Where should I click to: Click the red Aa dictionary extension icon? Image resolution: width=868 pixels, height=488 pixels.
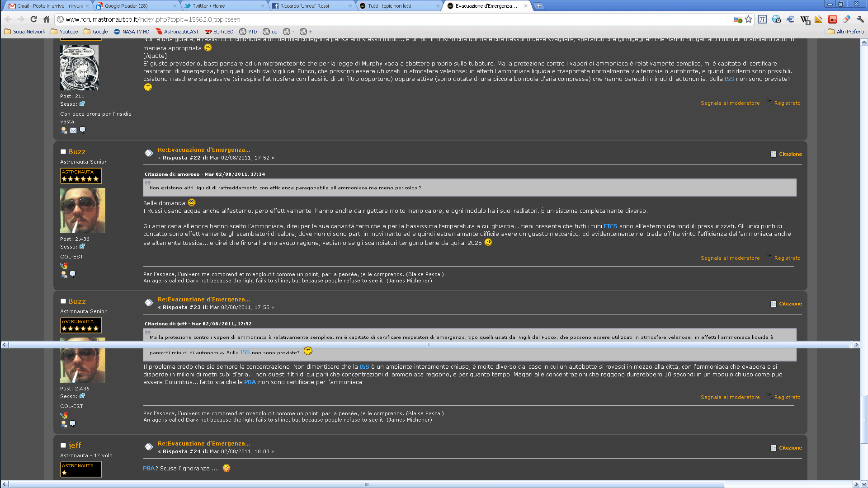[832, 19]
